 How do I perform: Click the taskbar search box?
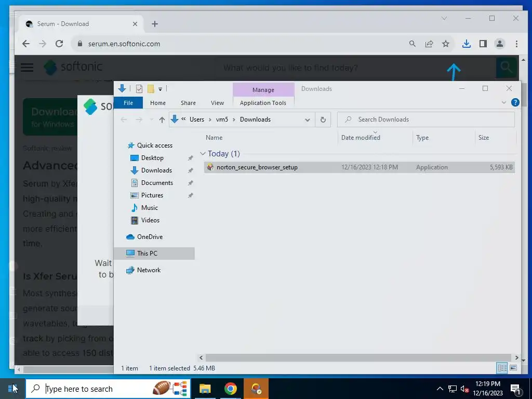[108, 389]
